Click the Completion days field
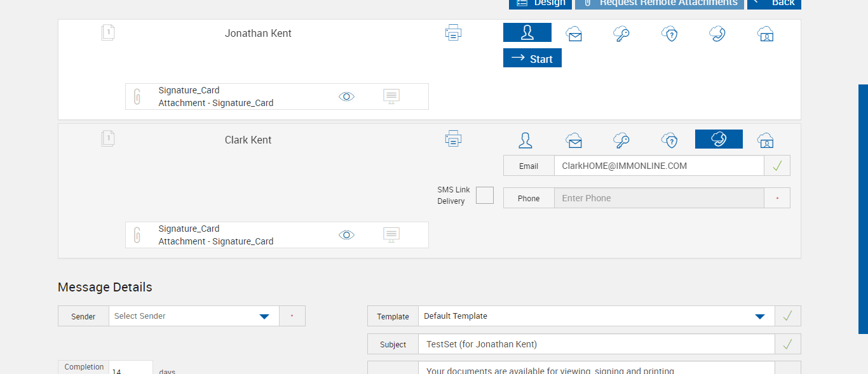The width and height of the screenshot is (868, 374). coord(131,368)
